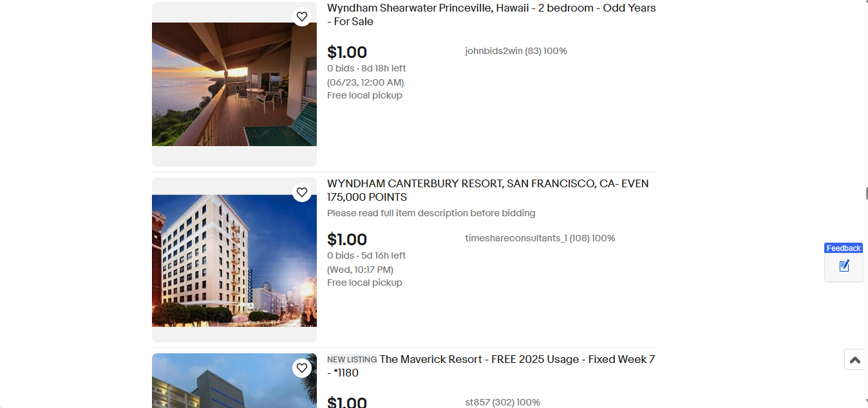The width and height of the screenshot is (868, 408).
Task: Click the blue Feedback label
Action: [844, 248]
